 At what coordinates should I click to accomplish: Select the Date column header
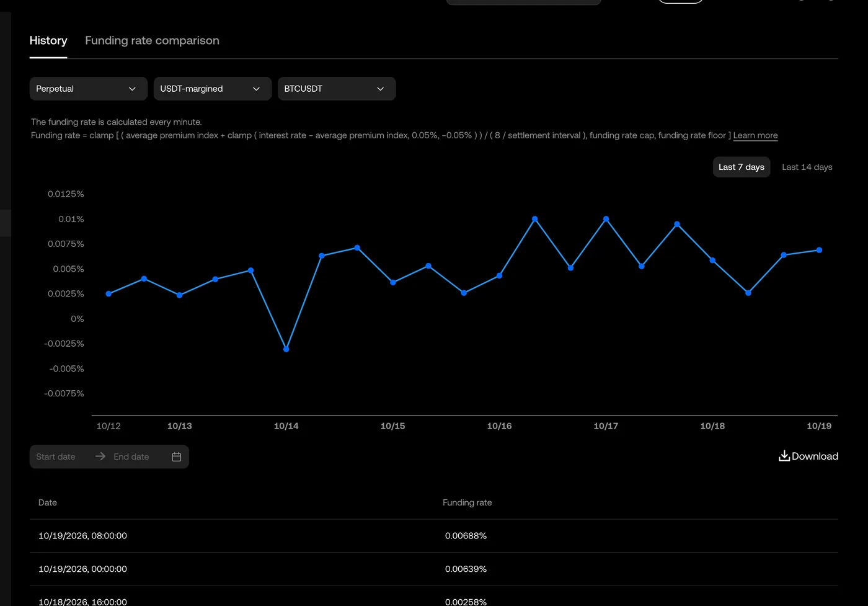pyautogui.click(x=48, y=502)
